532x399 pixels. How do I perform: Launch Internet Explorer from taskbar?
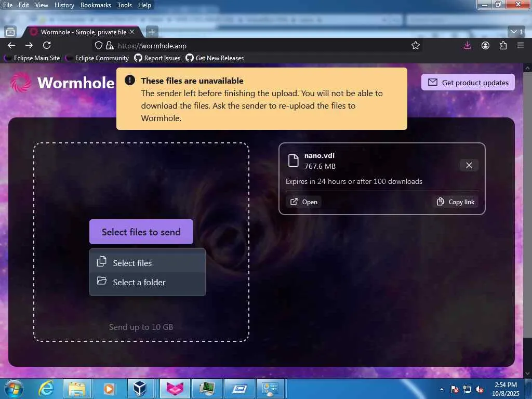[46, 389]
